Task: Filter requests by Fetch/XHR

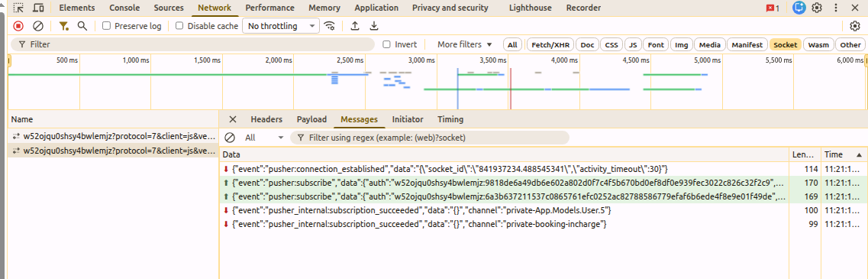Action: click(x=550, y=45)
